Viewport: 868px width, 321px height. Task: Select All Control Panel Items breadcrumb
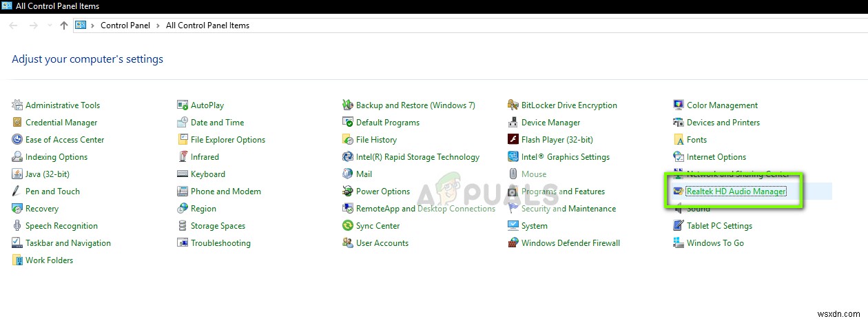pyautogui.click(x=207, y=25)
